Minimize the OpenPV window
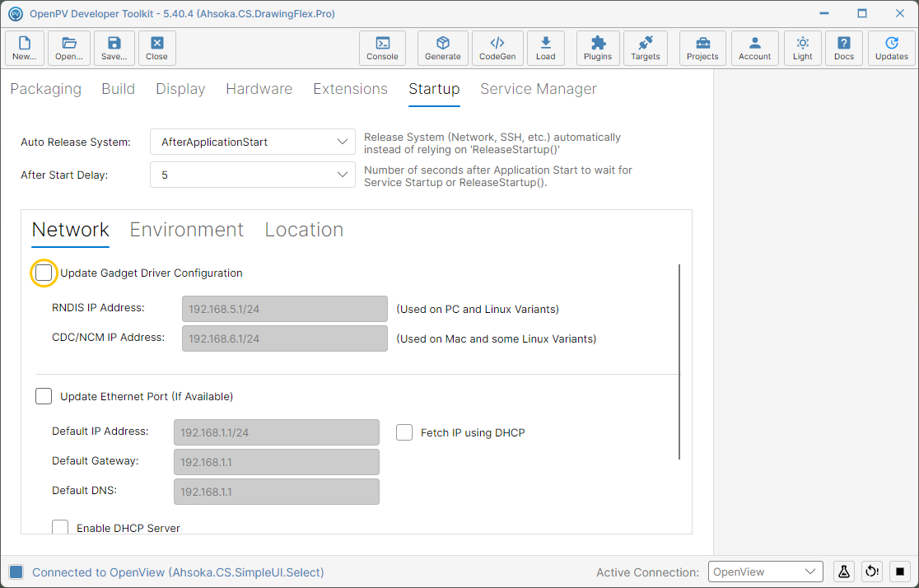The image size is (919, 588). tap(824, 13)
